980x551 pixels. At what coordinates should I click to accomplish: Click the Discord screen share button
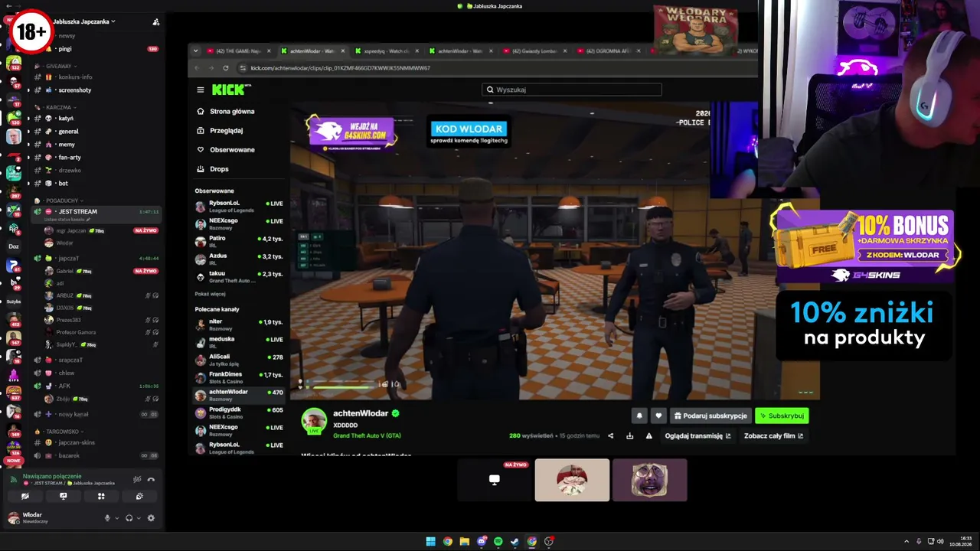point(64,496)
